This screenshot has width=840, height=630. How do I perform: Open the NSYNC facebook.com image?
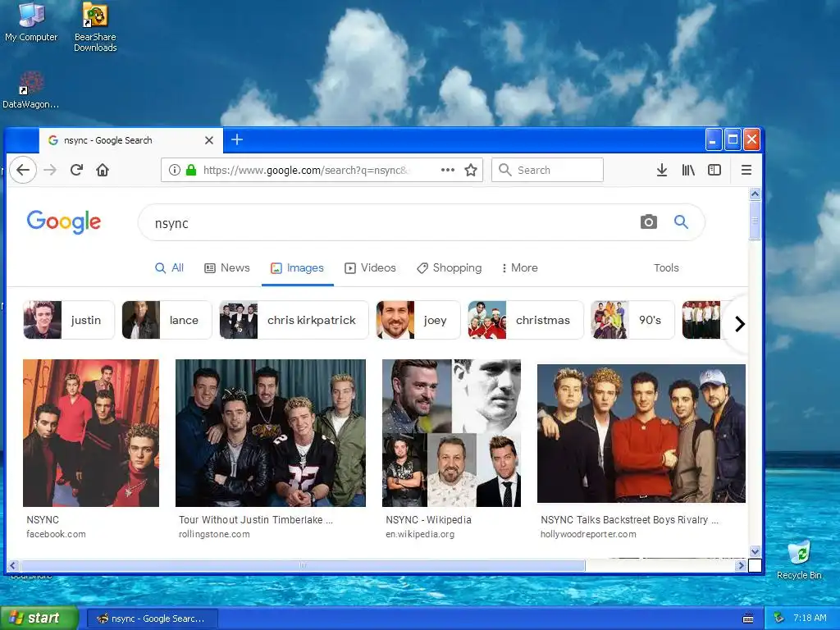91,433
